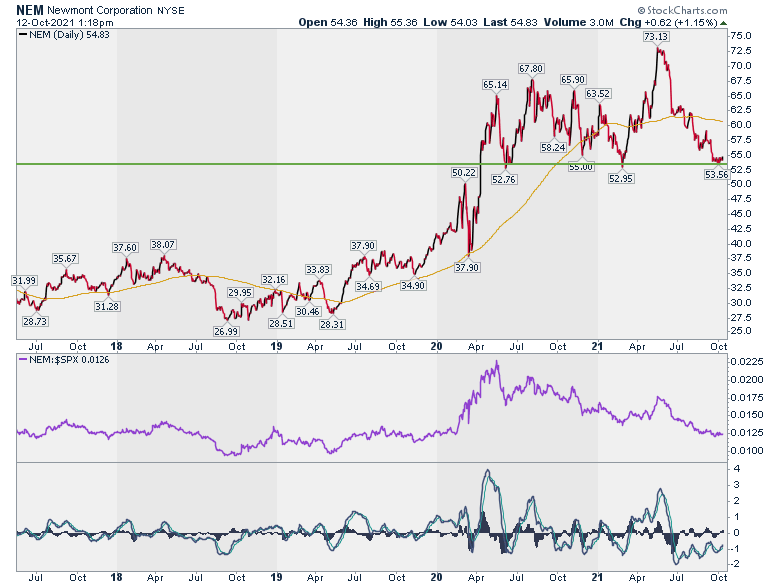The image size is (780, 586).
Task: Click the Last 54.83 readout
Action: click(510, 22)
